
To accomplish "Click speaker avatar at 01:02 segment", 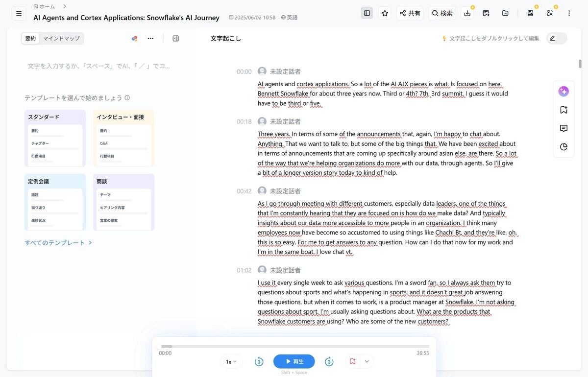I will click(x=262, y=270).
